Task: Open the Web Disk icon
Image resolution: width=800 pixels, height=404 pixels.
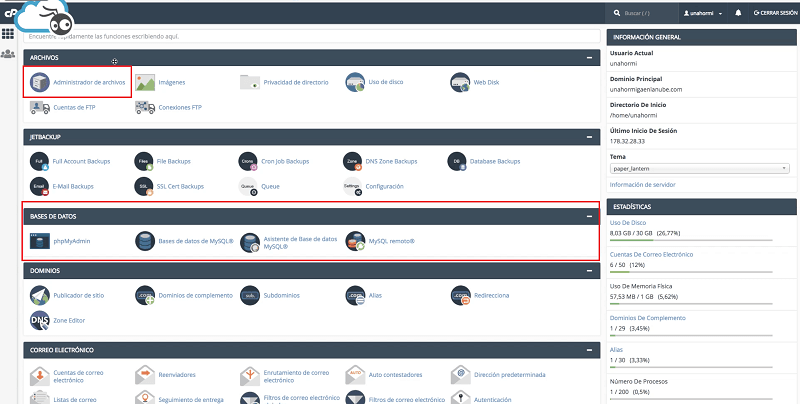Action: 460,82
